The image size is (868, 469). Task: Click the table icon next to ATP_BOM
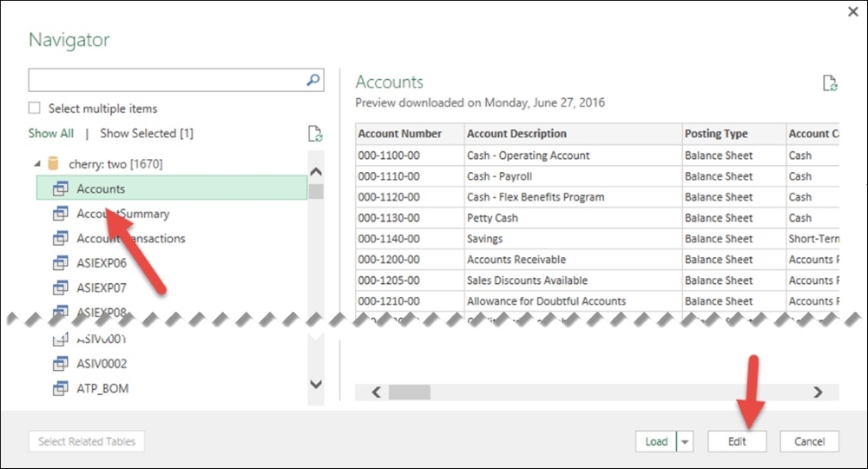(61, 388)
